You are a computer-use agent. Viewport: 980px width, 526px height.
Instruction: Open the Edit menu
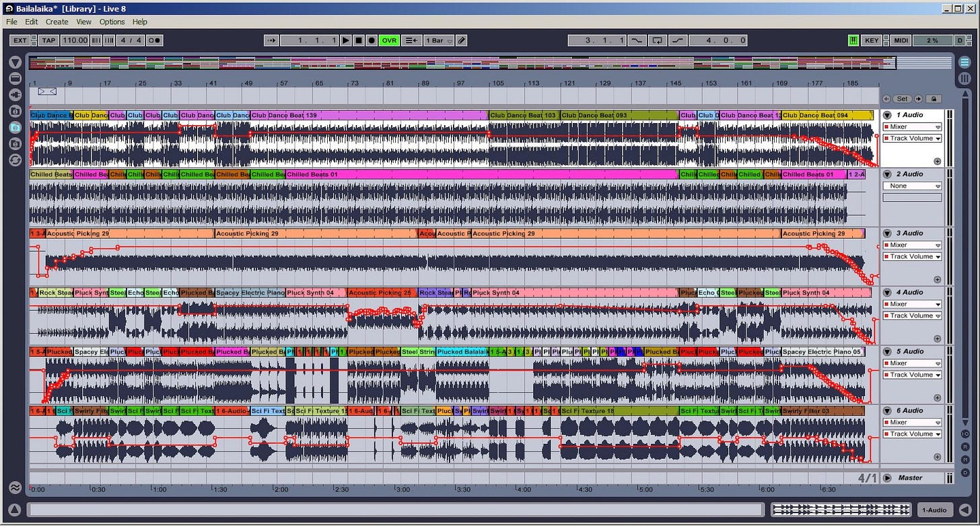(32, 22)
